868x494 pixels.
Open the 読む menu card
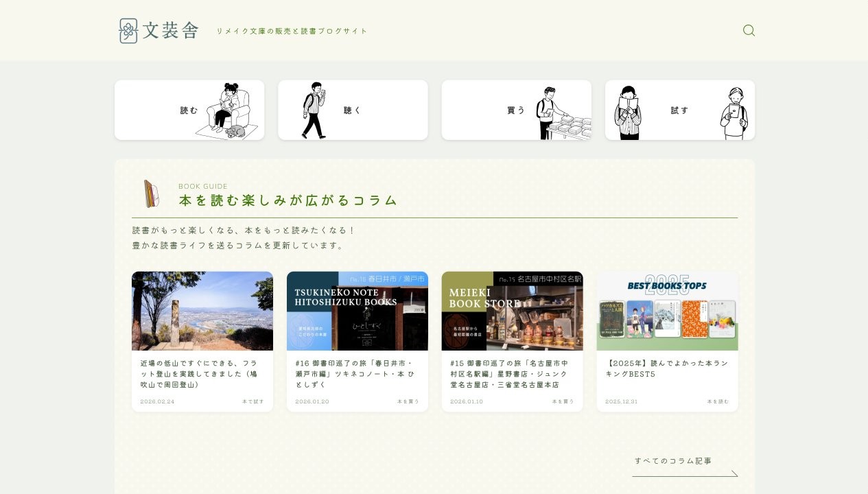pyautogui.click(x=189, y=110)
